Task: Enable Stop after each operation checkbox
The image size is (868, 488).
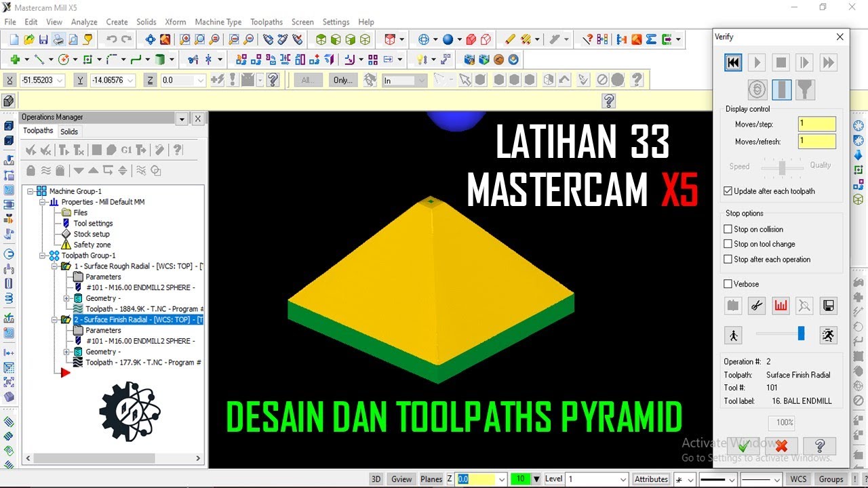Action: pyautogui.click(x=728, y=259)
